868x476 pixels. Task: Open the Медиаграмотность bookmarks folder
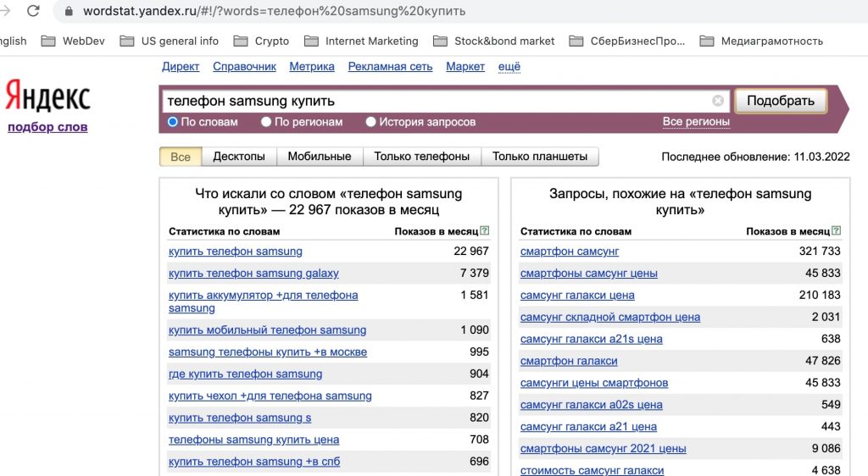[761, 41]
